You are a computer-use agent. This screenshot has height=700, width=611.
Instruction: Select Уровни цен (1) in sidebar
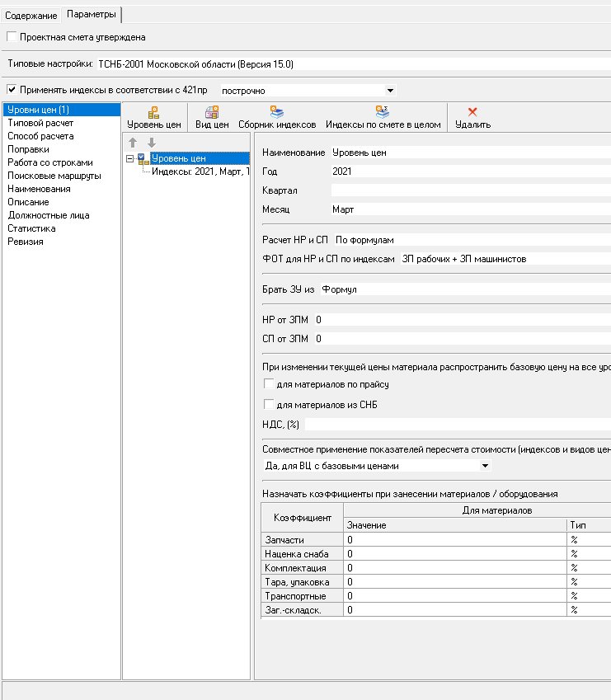coord(62,110)
